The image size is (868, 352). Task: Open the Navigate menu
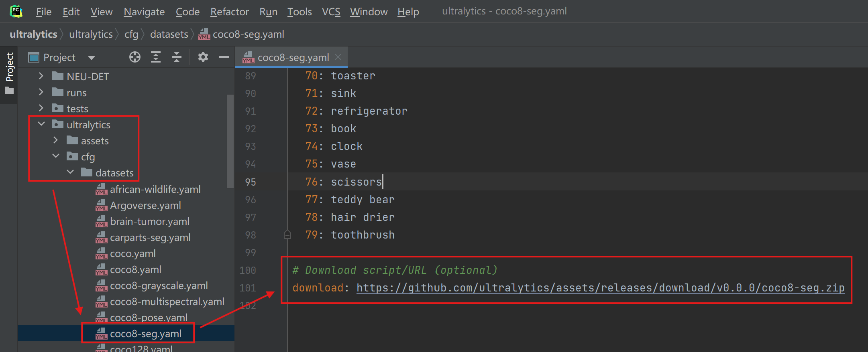point(144,12)
